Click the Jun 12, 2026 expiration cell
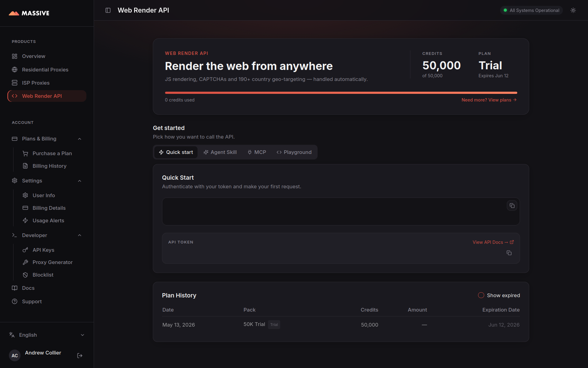The width and height of the screenshot is (588, 368). (x=504, y=325)
